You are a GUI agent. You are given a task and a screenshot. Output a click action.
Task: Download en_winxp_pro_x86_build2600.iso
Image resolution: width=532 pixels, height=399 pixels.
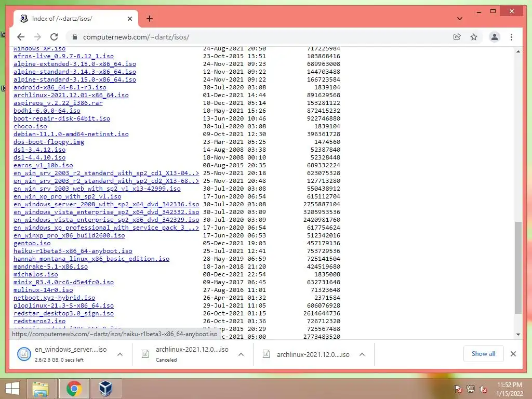coord(69,236)
